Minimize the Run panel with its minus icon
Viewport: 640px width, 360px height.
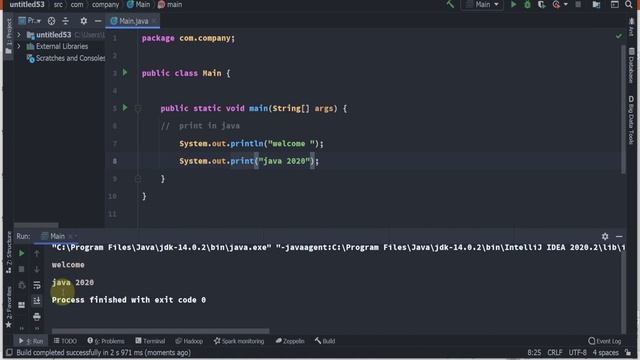point(619,236)
